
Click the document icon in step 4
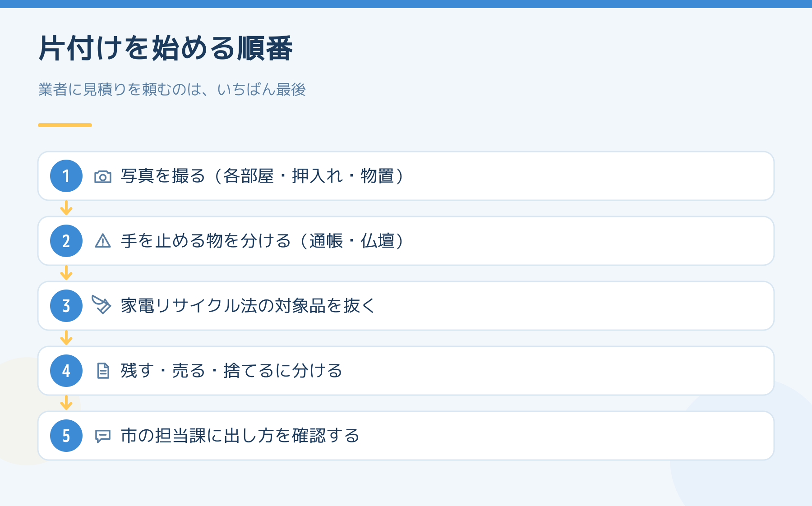(x=103, y=371)
